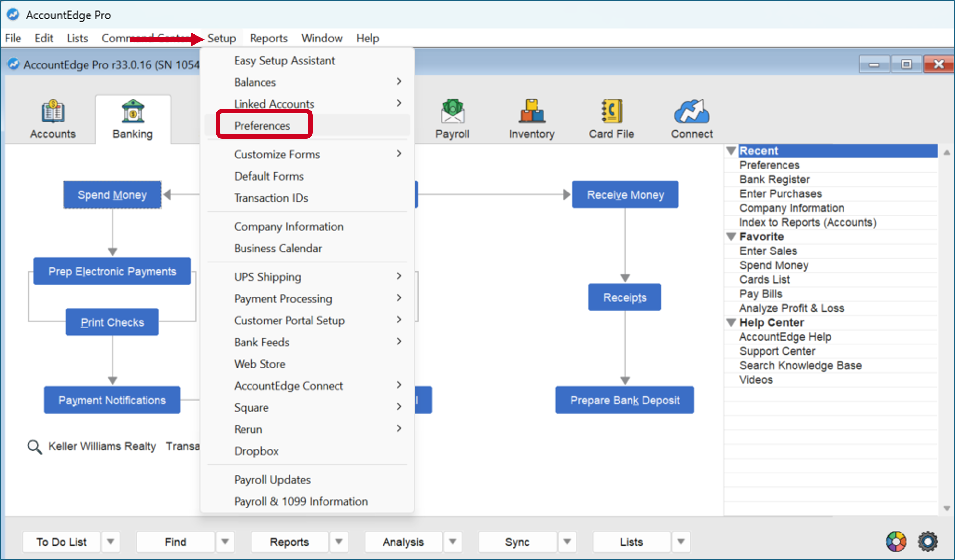Open the Window menu
The image size is (955, 560).
tap(322, 38)
